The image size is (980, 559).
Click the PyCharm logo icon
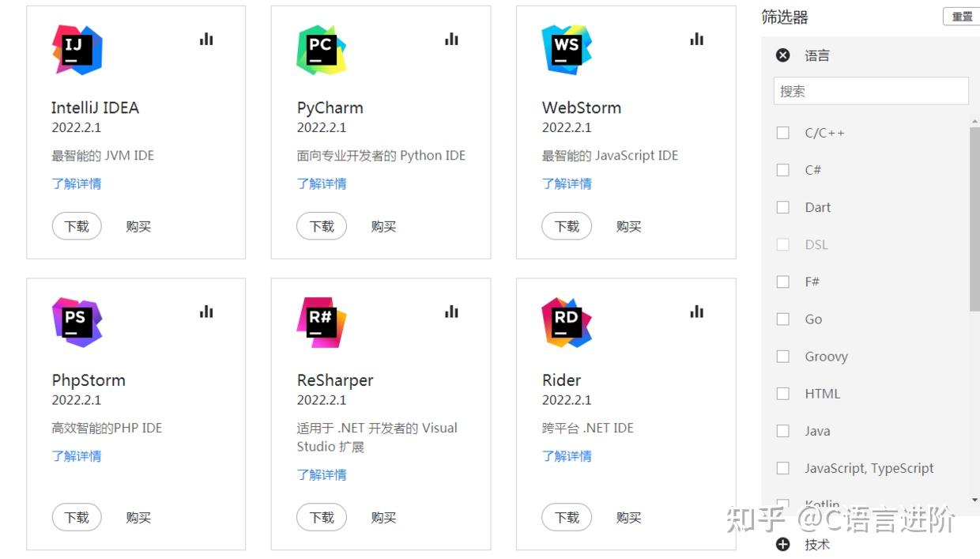[x=322, y=50]
